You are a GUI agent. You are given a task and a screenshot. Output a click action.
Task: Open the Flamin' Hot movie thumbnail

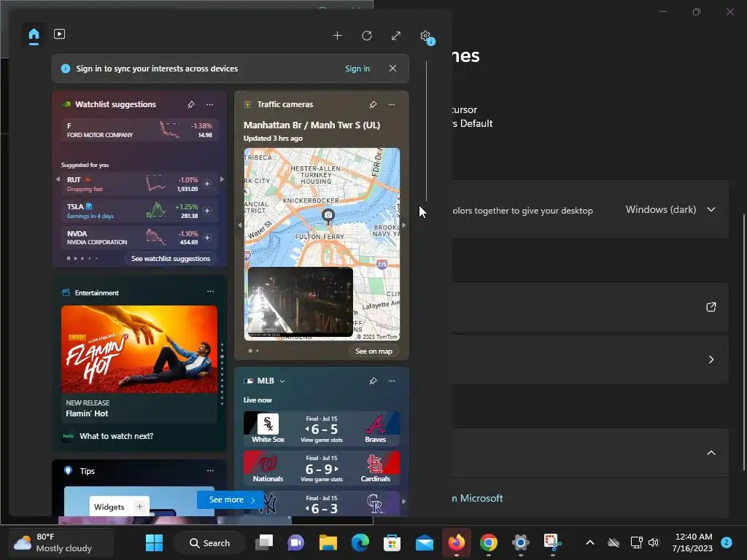[139, 349]
